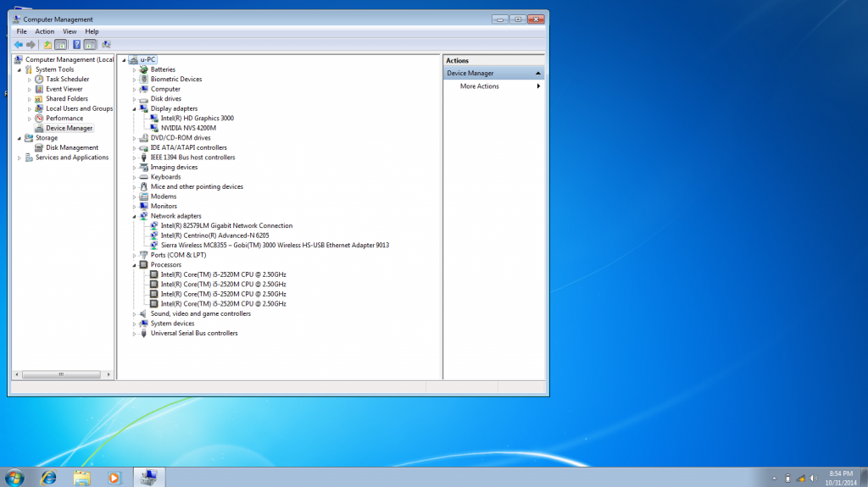
Task: Click the DVD/CD-ROM drives icon
Action: coord(144,138)
